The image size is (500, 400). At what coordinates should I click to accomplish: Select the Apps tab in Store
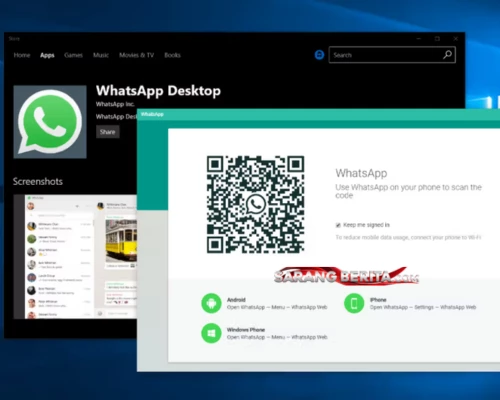click(47, 55)
